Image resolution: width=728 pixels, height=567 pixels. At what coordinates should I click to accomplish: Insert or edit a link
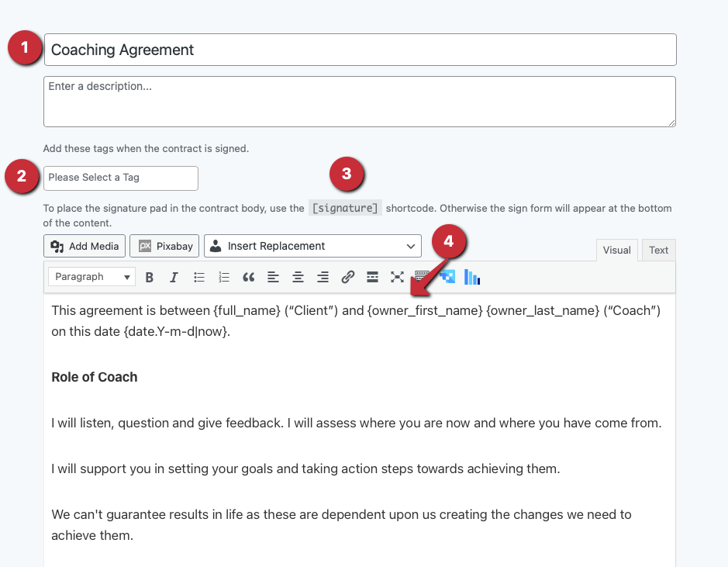click(x=348, y=277)
